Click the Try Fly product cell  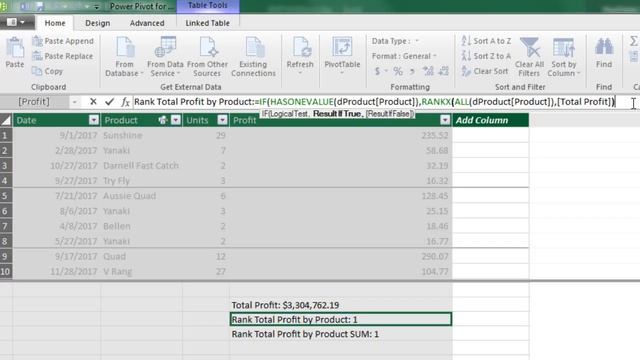141,180
